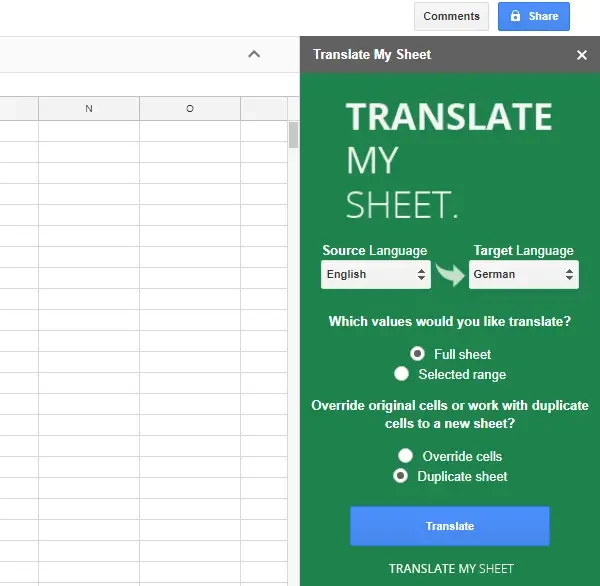
Task: Click the green arrow between language selectors
Action: pos(450,274)
